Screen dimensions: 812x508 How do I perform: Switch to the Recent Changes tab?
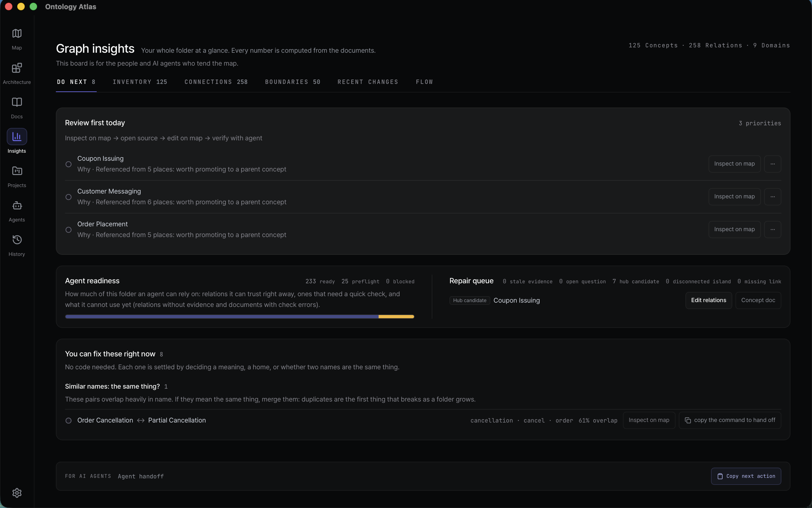(x=368, y=82)
